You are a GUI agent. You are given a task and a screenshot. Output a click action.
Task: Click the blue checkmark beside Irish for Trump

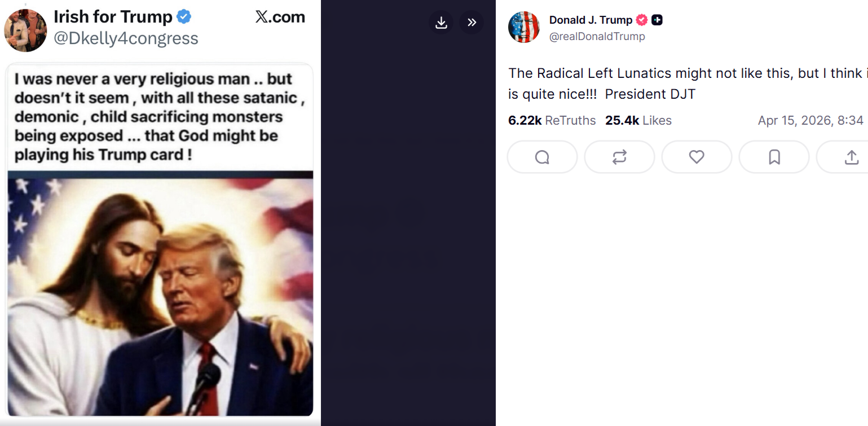point(184,17)
